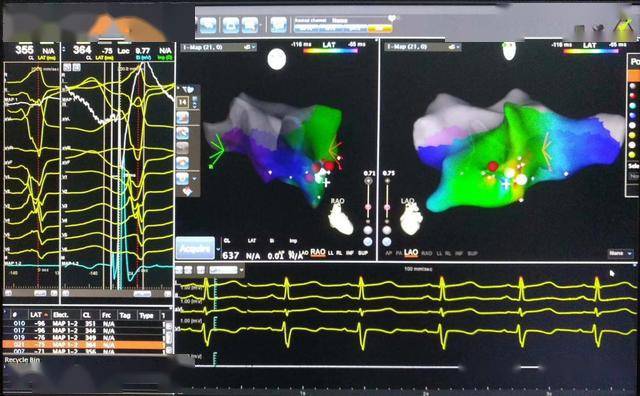Click the head orientation icon in right map
Viewport: 640px width, 396px height.
pos(509,51)
